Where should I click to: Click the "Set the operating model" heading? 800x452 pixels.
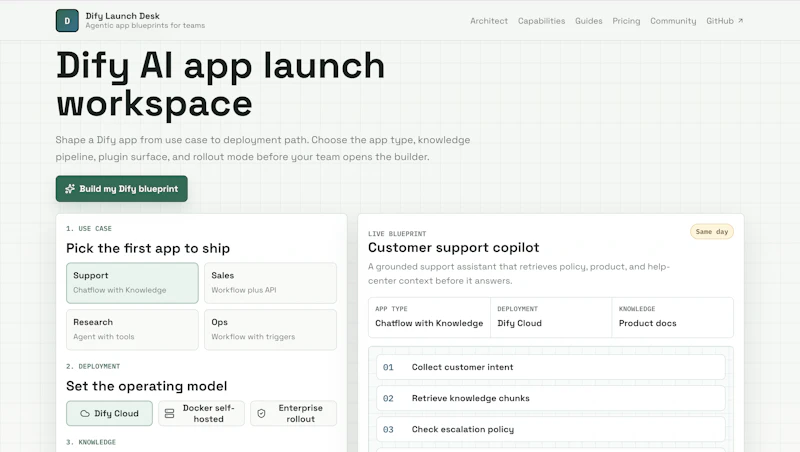pyautogui.click(x=146, y=386)
